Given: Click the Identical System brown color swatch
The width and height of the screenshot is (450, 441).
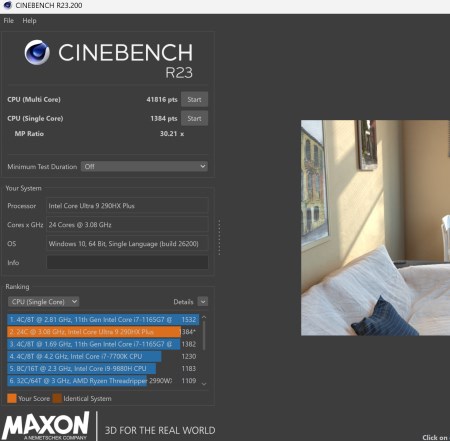Looking at the screenshot, I should (57, 398).
